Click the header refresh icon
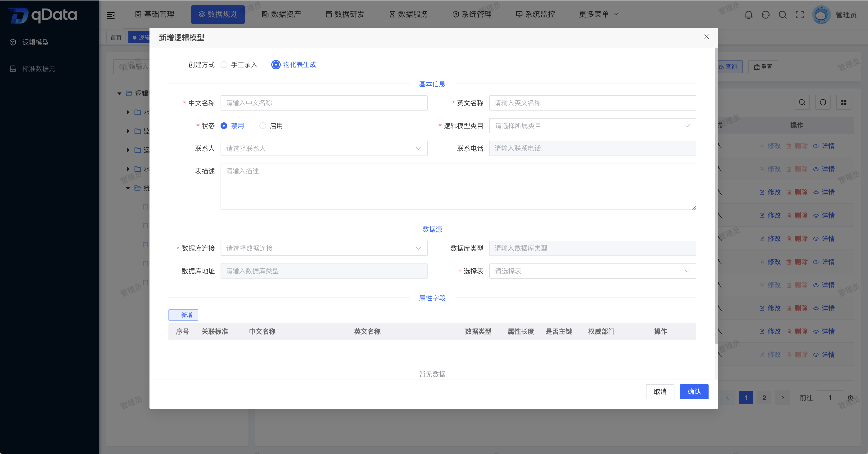This screenshot has width=868, height=454. coord(766,14)
